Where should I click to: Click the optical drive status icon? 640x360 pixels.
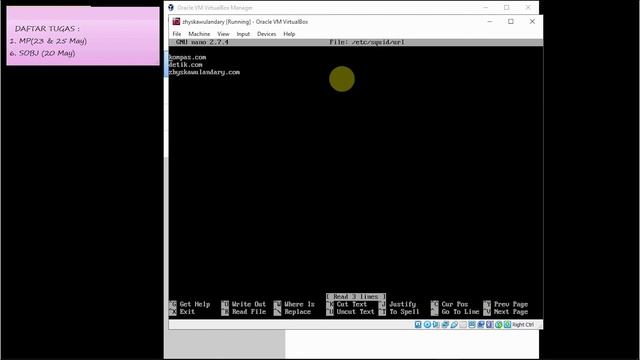click(427, 324)
